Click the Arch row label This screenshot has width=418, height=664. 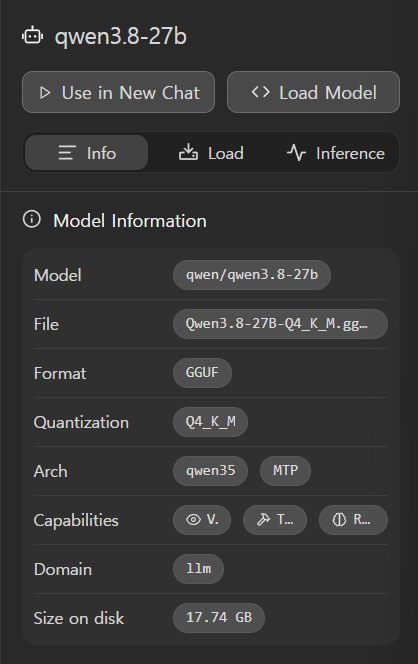click(50, 471)
